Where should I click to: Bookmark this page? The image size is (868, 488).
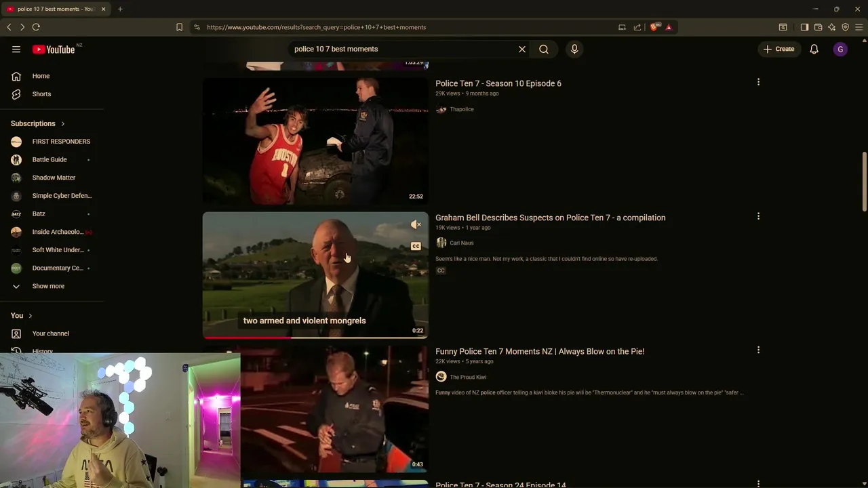179,27
